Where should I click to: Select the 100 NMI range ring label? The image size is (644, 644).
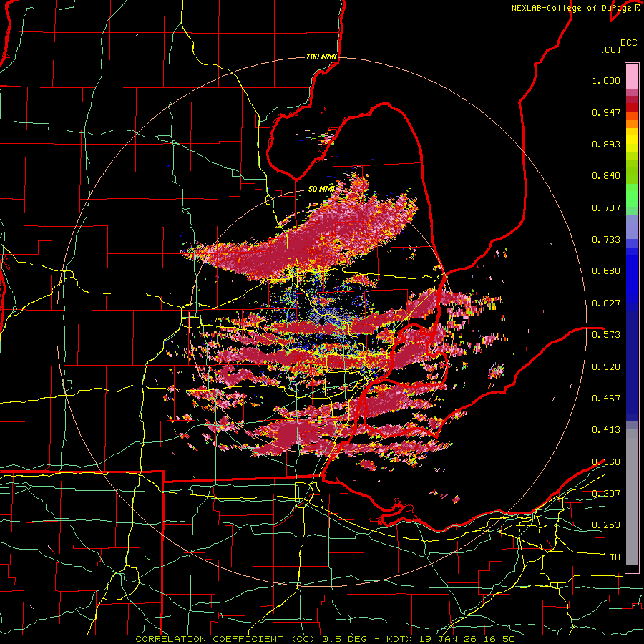click(x=321, y=57)
